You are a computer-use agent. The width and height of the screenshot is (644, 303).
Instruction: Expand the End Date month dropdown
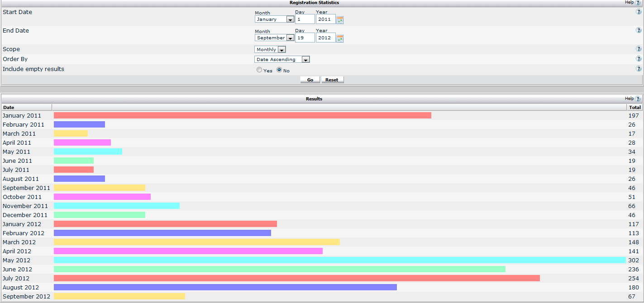point(274,38)
